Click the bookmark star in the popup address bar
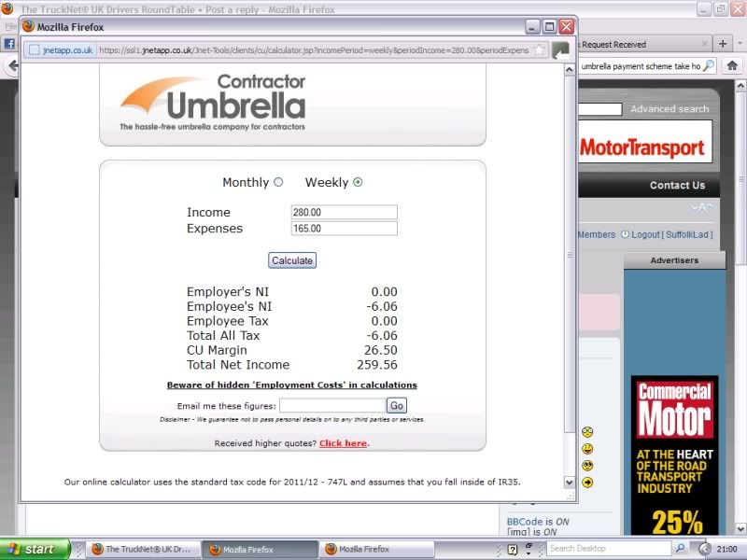The height and width of the screenshot is (560, 747). [x=539, y=49]
